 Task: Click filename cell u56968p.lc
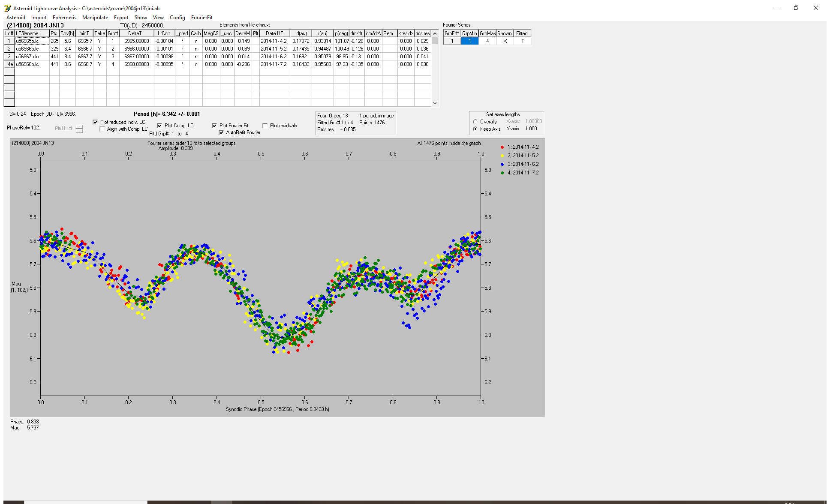tap(32, 64)
